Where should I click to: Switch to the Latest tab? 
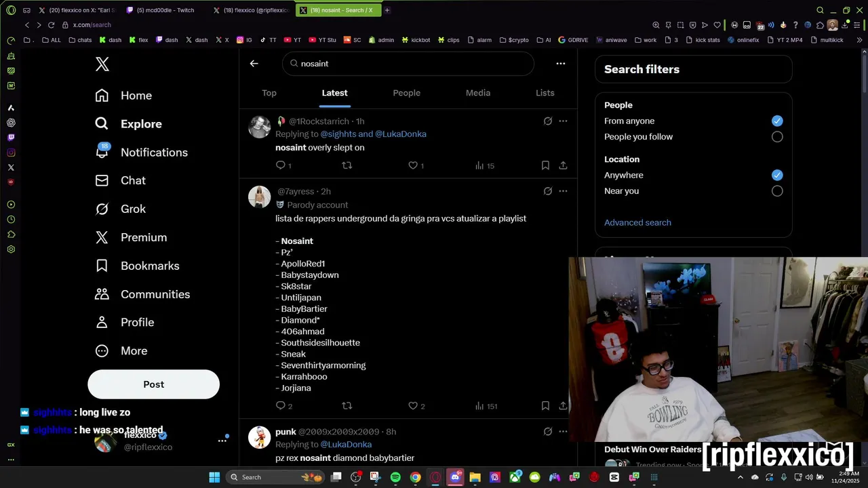click(x=334, y=93)
